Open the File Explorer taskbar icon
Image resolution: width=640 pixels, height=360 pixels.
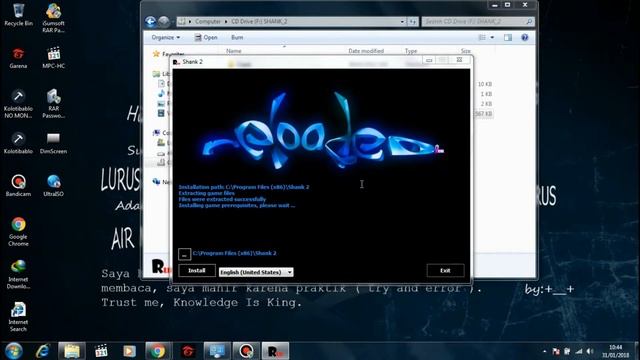72,351
